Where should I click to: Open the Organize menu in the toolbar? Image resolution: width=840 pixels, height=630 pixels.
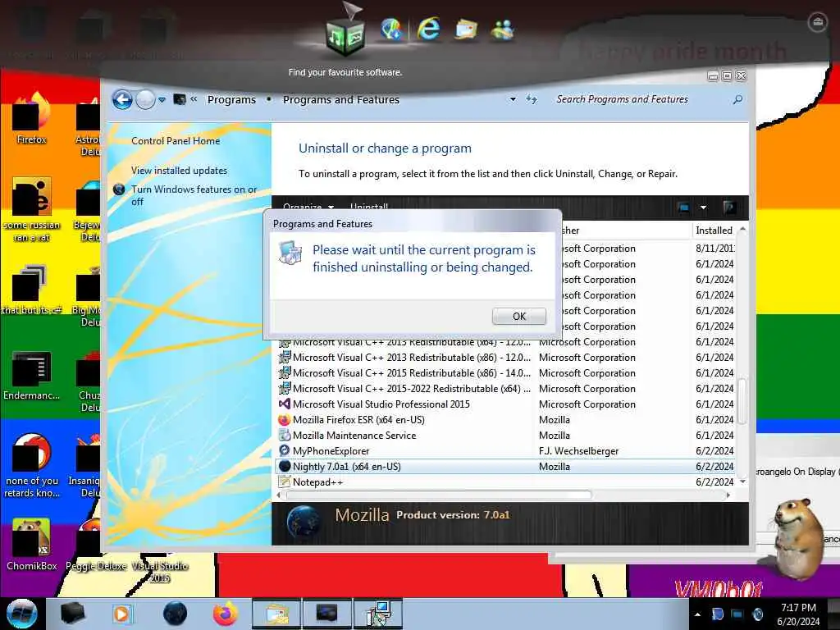[x=308, y=207]
